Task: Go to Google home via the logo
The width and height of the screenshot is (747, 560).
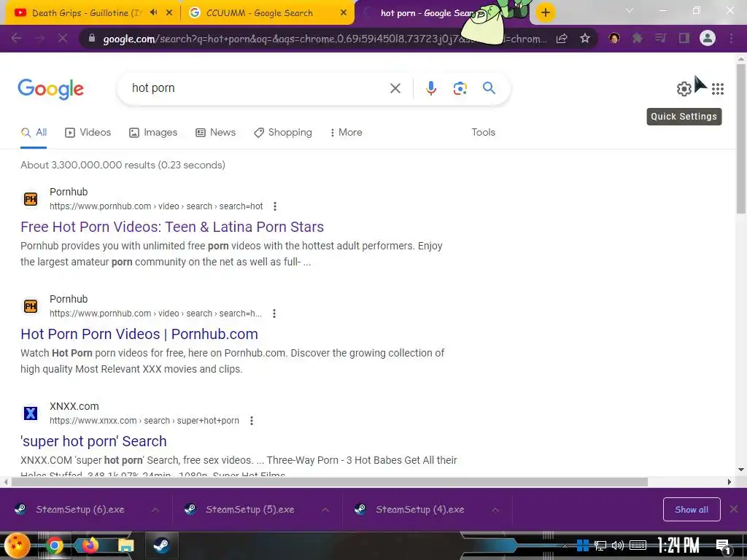Action: click(50, 89)
